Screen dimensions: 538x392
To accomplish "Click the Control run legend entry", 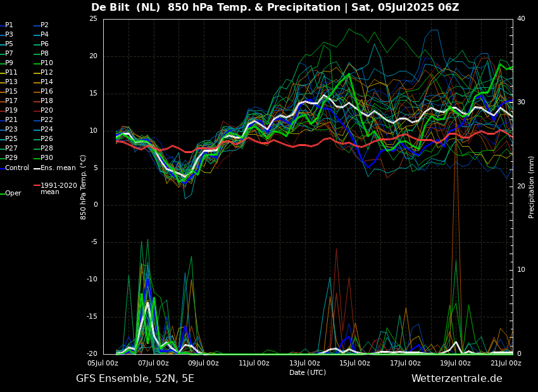I will (x=16, y=168).
